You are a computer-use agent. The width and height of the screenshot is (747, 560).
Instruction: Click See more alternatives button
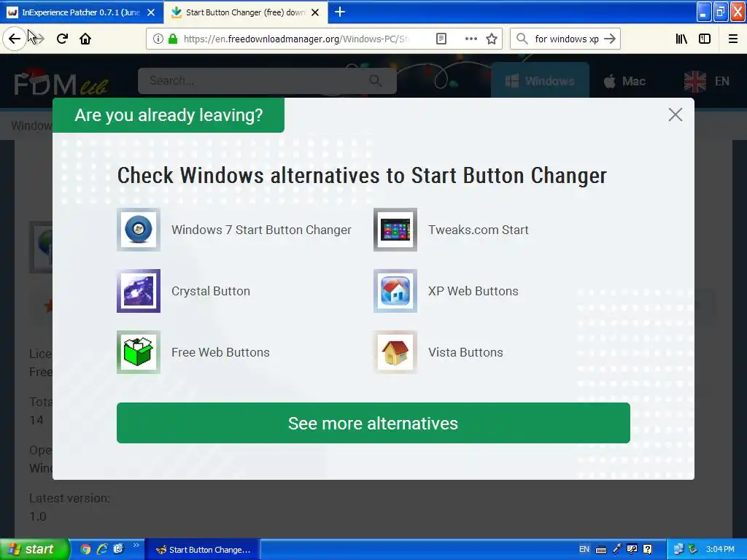[373, 423]
